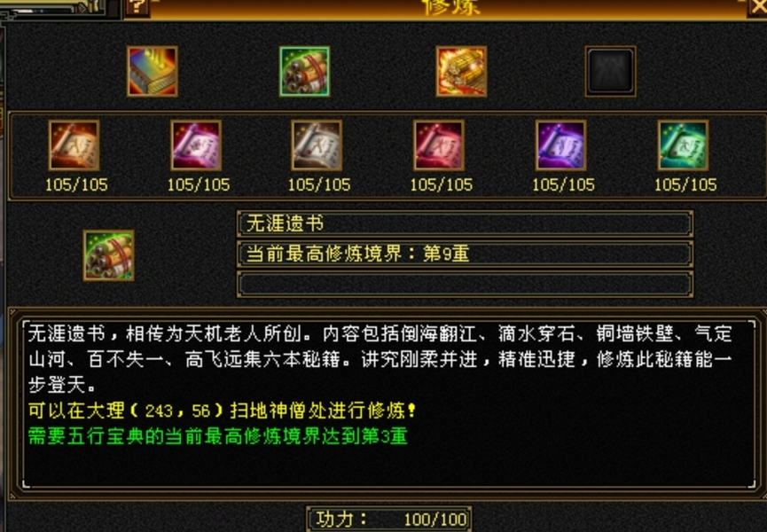This screenshot has width=767, height=532.
Task: Select the red scroll skill icon
Action: pyautogui.click(x=439, y=145)
